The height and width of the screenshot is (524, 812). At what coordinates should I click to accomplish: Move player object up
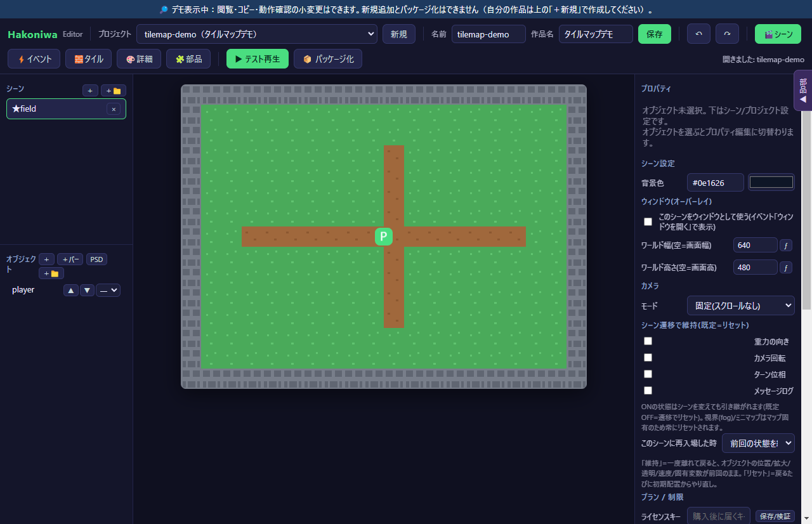(71, 290)
